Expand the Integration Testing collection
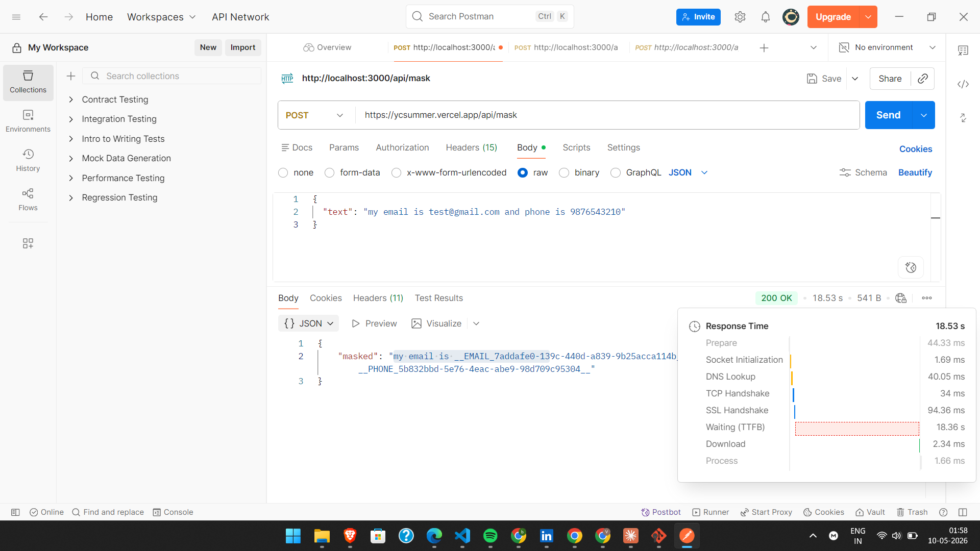Image resolution: width=980 pixels, height=551 pixels. pyautogui.click(x=71, y=119)
